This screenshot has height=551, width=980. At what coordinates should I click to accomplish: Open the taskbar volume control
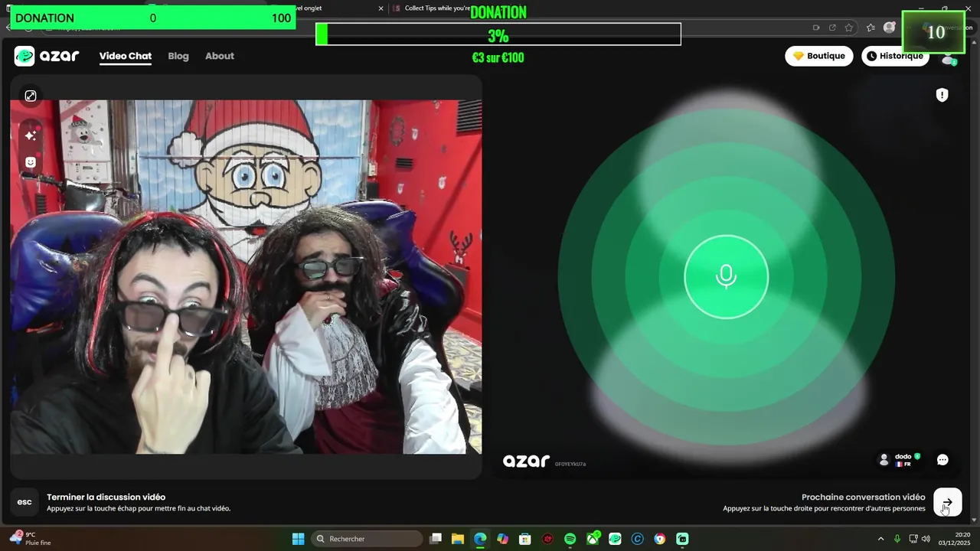tap(926, 539)
